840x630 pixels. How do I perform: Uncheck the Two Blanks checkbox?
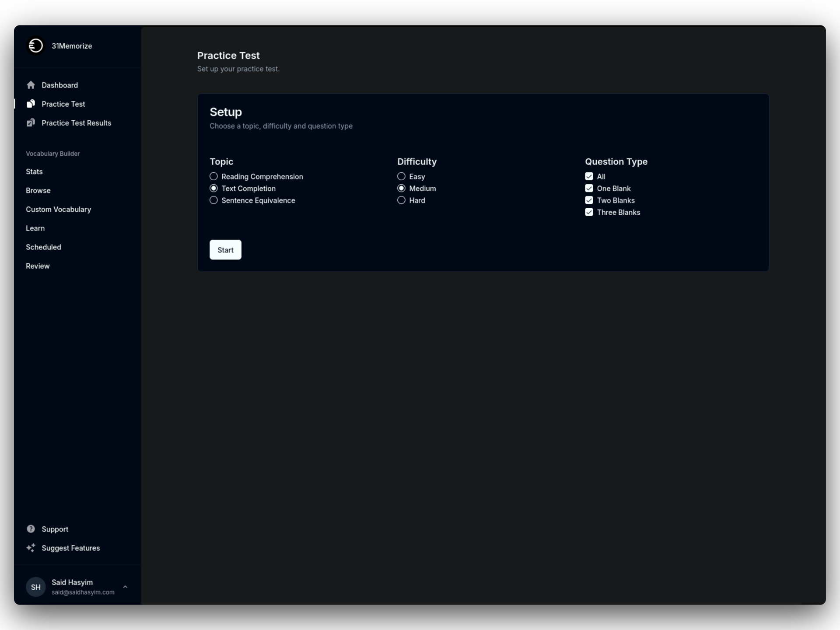589,200
